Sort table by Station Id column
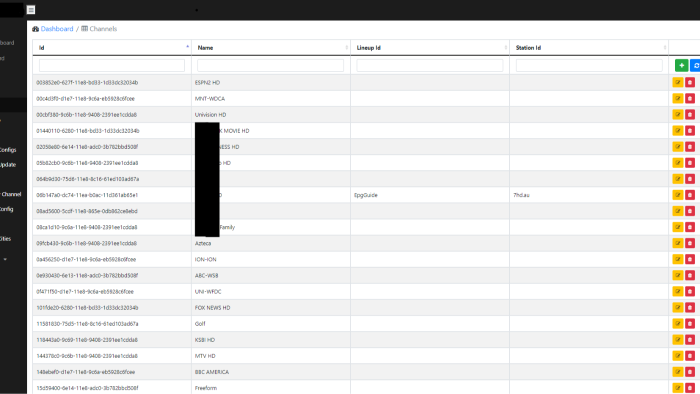Image resolution: width=700 pixels, height=394 pixels. (x=589, y=48)
